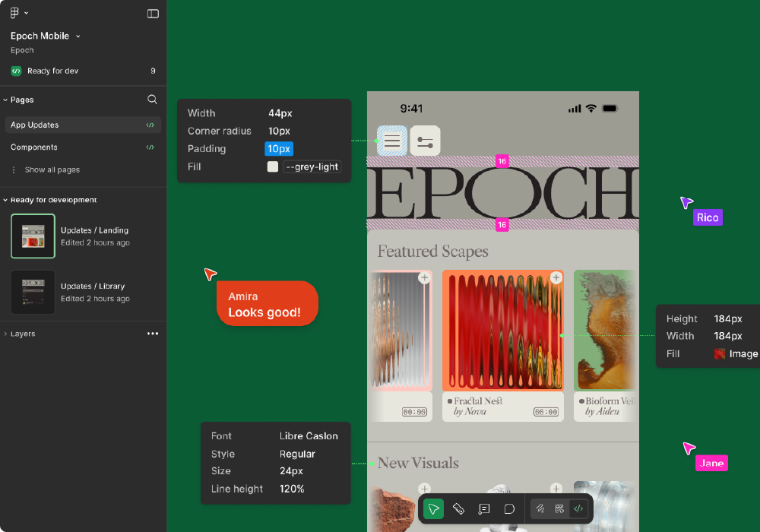Search pages with the magnifier icon

click(x=152, y=100)
